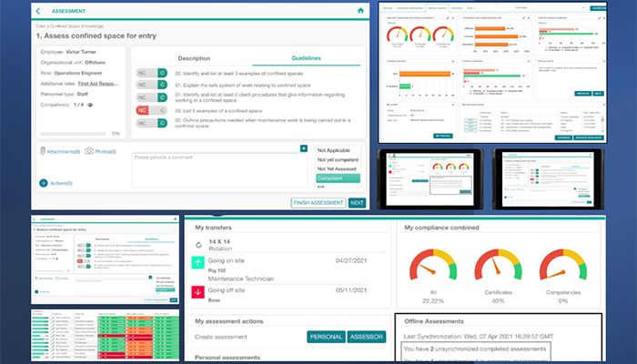This screenshot has width=637, height=364.
Task: Select the highlighted 'Competent' result option
Action: point(338,178)
